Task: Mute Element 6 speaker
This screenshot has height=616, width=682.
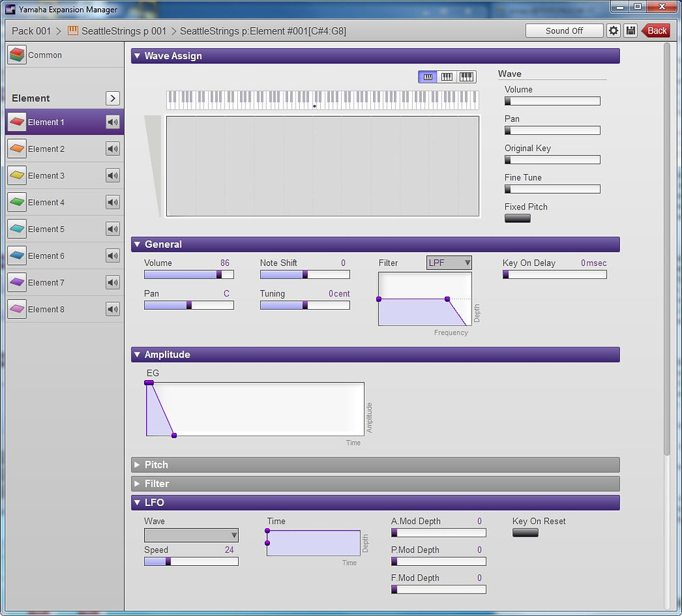Action: tap(113, 256)
